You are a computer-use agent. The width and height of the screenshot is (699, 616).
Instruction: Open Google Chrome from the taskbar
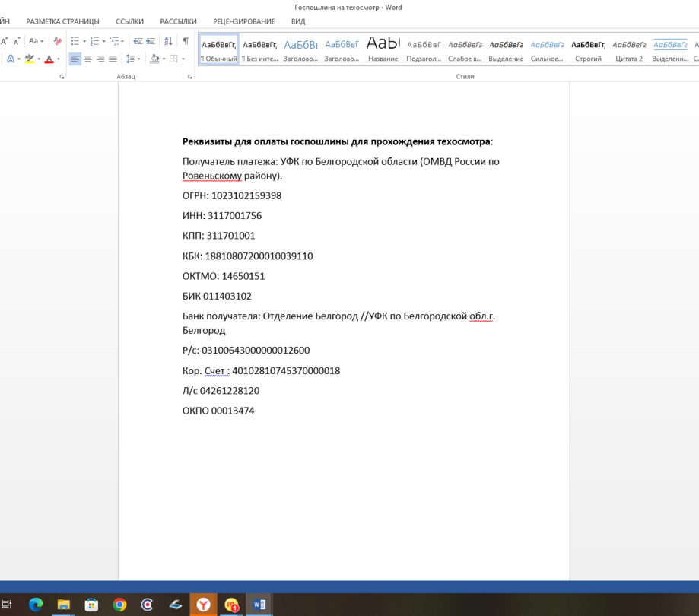pyautogui.click(x=119, y=605)
